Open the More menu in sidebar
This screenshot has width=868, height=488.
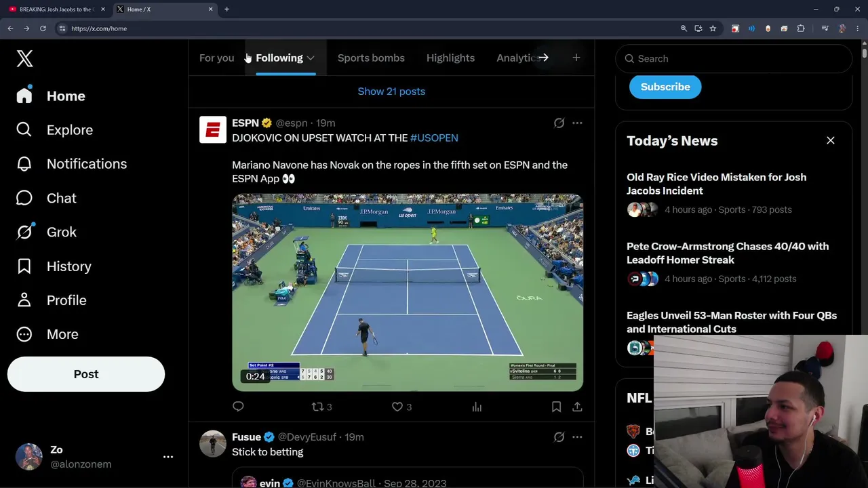pyautogui.click(x=47, y=334)
